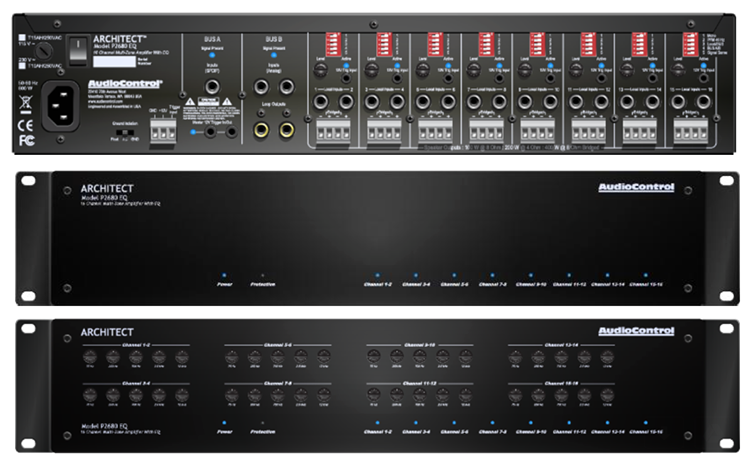Toggle DIP switch bank above Local Inputs 15-16
750x464 pixels.
coord(690,44)
